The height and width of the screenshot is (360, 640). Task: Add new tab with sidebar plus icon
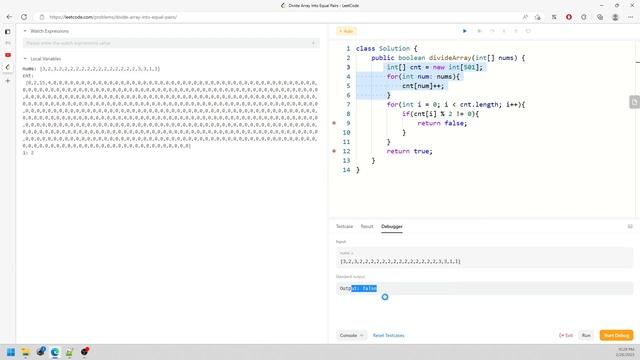(x=8, y=81)
